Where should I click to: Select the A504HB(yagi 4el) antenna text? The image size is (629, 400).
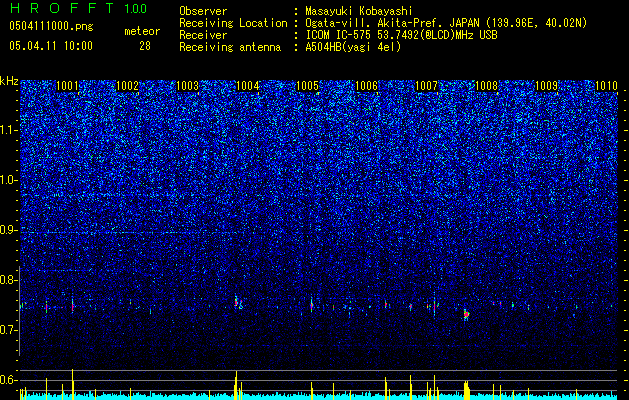click(353, 47)
